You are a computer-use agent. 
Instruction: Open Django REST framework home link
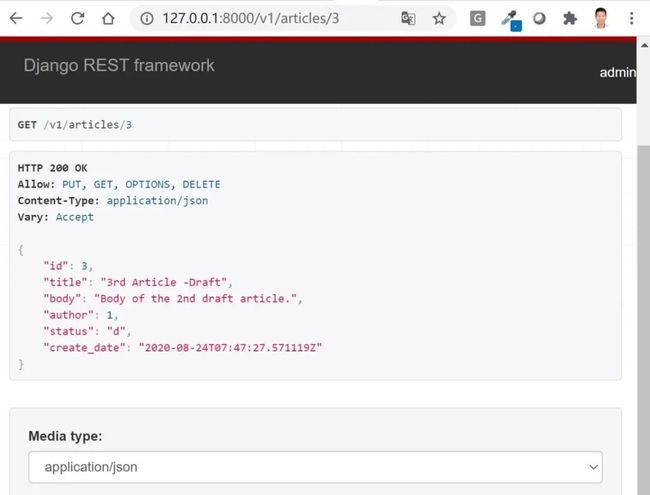119,66
